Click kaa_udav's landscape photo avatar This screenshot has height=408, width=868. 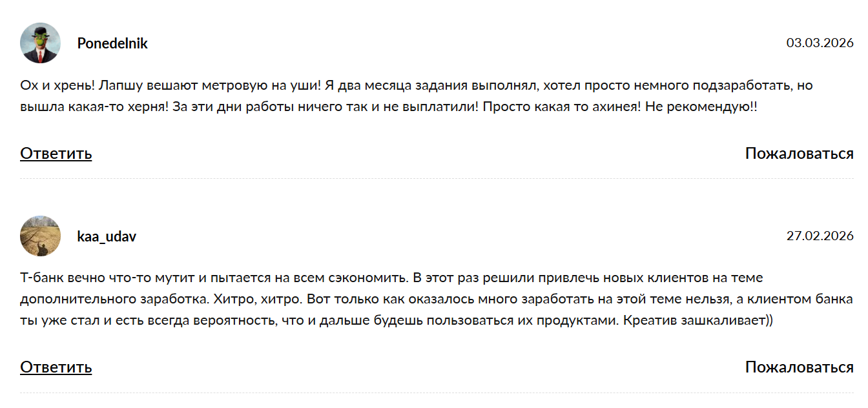click(40, 236)
